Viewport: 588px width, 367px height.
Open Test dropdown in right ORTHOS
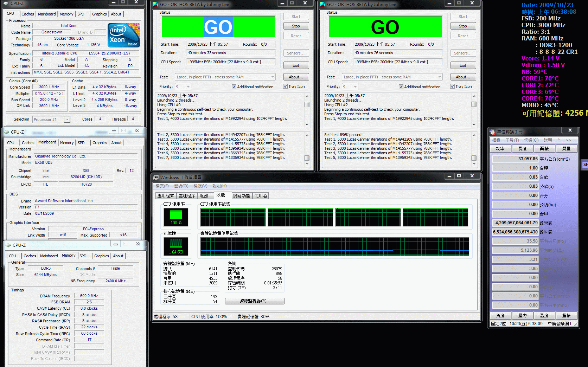coord(440,77)
